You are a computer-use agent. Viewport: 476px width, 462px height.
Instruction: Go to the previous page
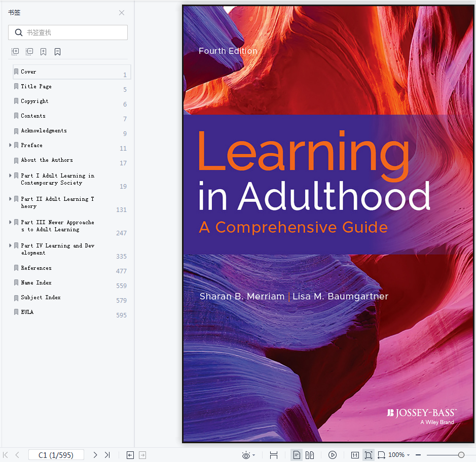tap(17, 455)
